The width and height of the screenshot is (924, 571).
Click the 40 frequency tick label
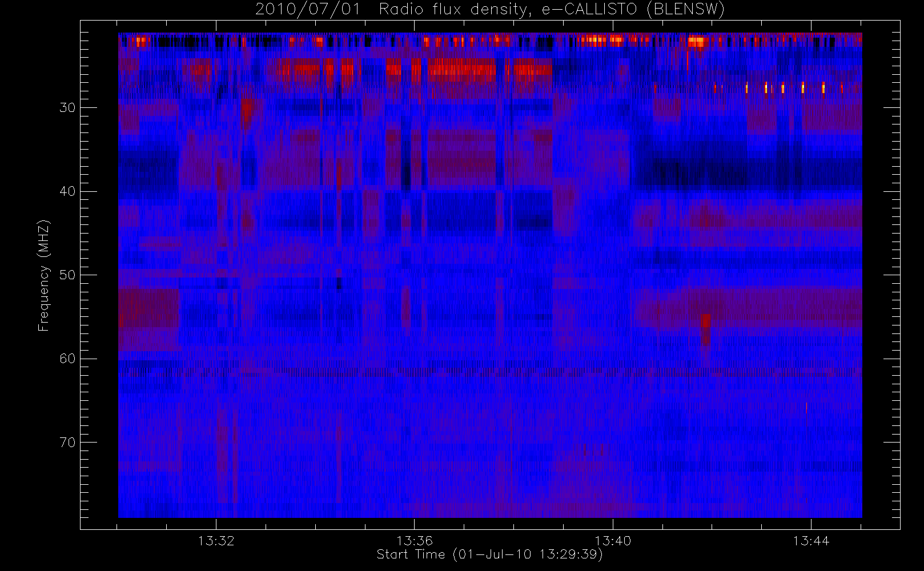[x=67, y=191]
